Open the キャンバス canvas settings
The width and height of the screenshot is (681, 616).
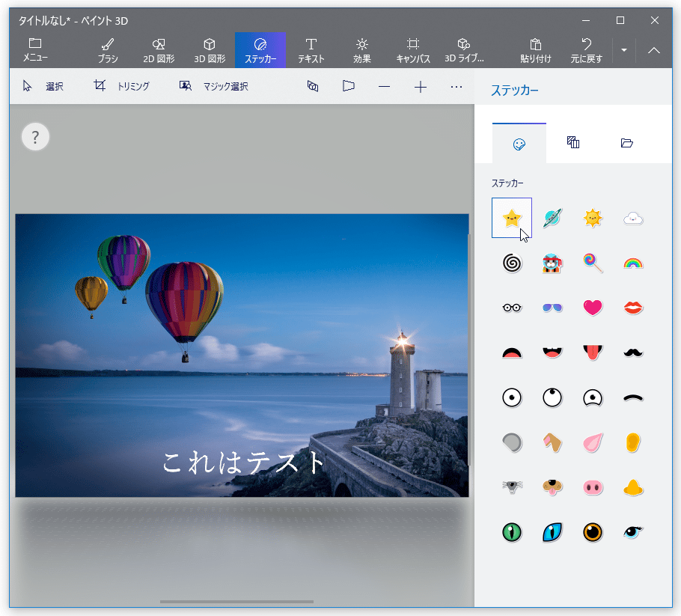412,50
